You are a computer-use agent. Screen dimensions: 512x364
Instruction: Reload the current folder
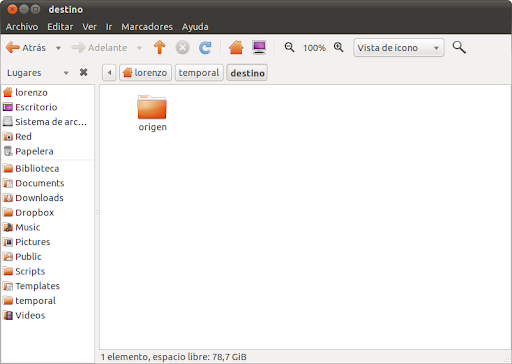coord(205,47)
